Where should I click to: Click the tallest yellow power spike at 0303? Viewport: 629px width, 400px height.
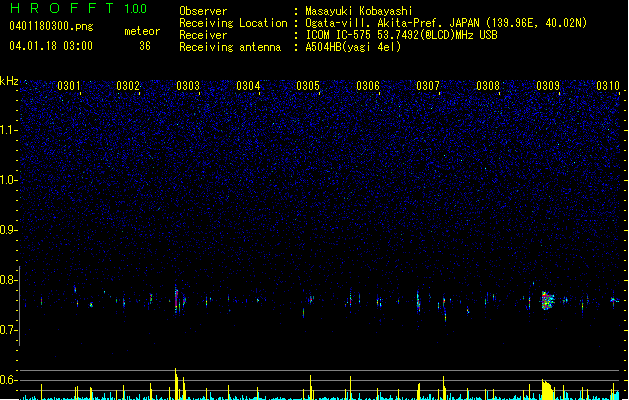point(176,384)
